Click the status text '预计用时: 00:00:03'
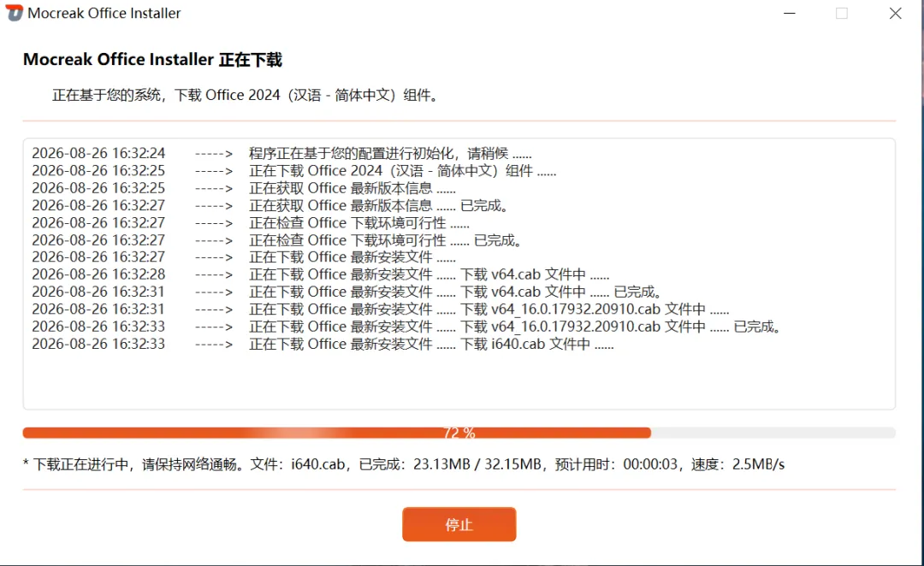This screenshot has width=924, height=566. [x=616, y=464]
